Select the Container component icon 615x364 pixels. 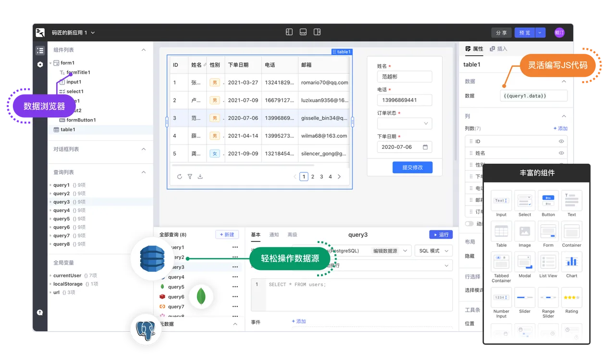[572, 231]
